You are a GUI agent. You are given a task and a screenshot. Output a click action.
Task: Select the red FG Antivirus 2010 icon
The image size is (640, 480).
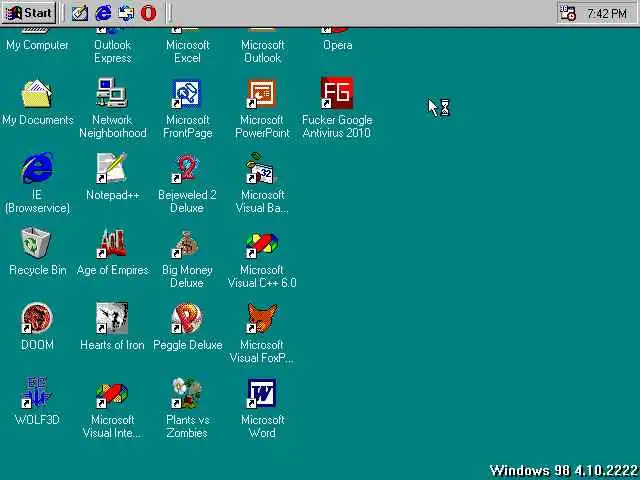tap(337, 93)
